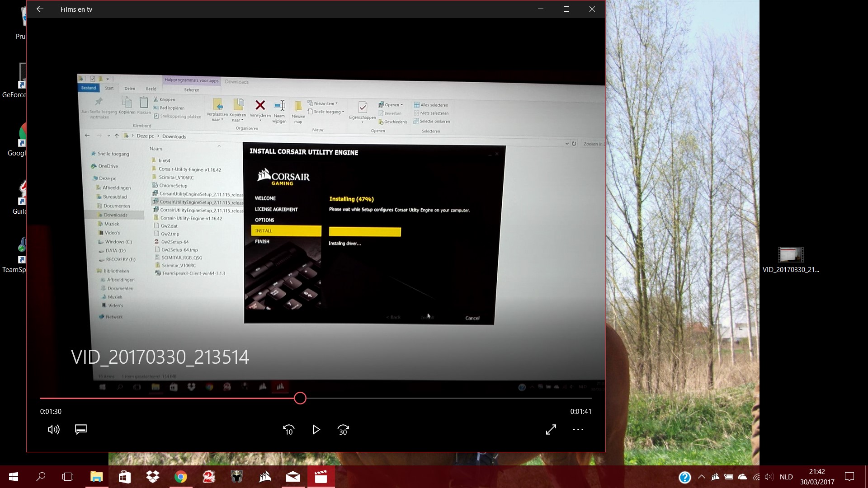Open the clock showing 21:42 30/03/2017
The image size is (868, 488).
(817, 477)
